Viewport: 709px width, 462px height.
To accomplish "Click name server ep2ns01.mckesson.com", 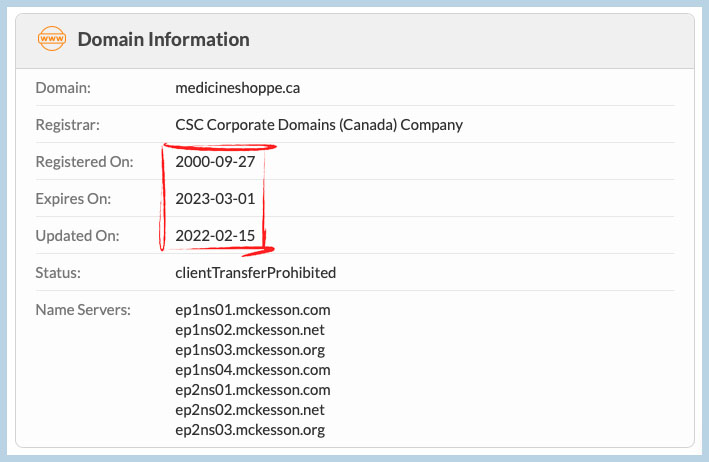I will point(253,390).
